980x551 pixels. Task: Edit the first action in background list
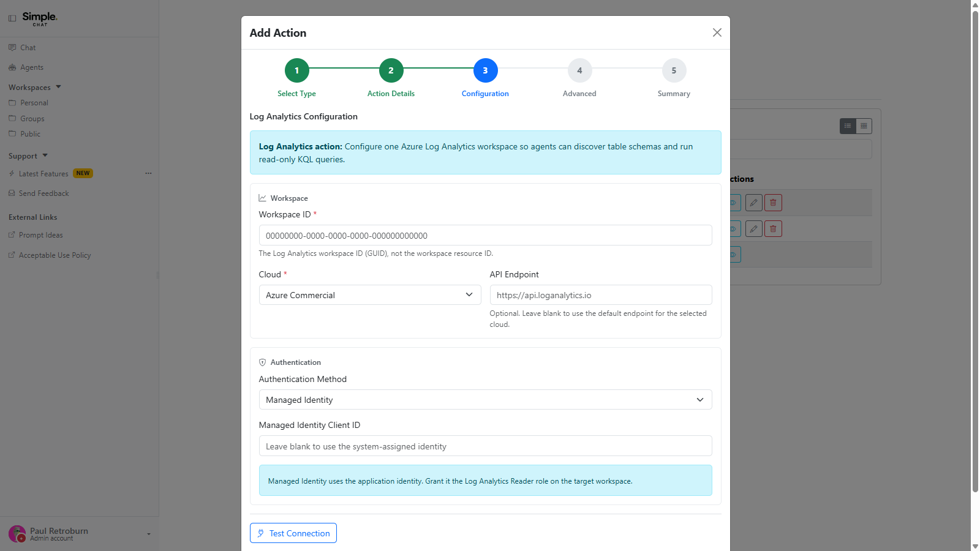[754, 203]
